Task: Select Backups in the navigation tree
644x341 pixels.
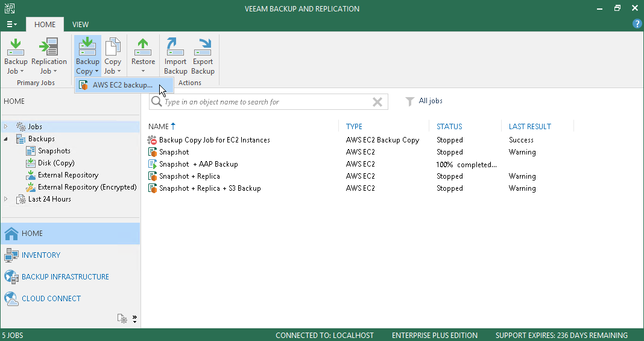Action: pos(42,139)
